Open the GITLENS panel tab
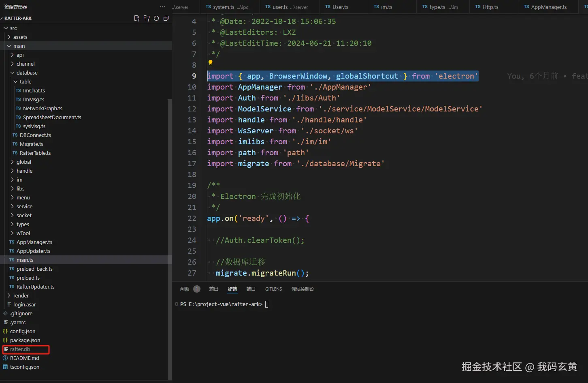This screenshot has height=383, width=588. (x=273, y=289)
